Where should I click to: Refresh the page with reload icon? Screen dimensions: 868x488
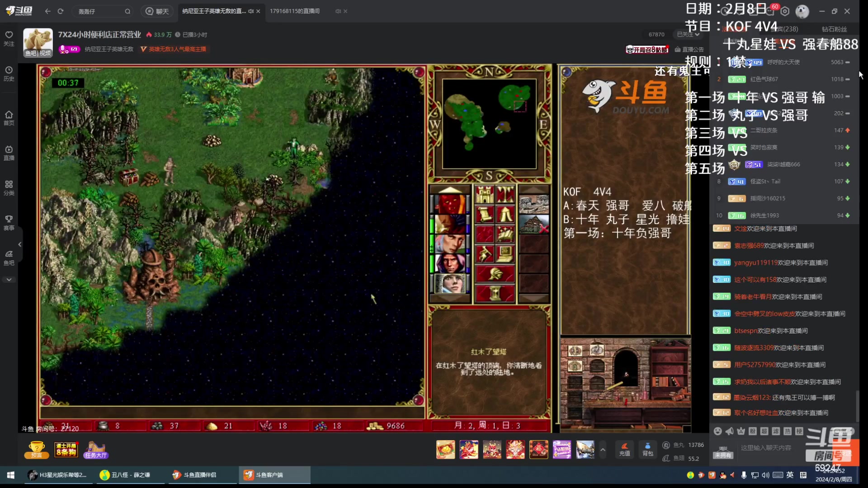pyautogui.click(x=61, y=11)
